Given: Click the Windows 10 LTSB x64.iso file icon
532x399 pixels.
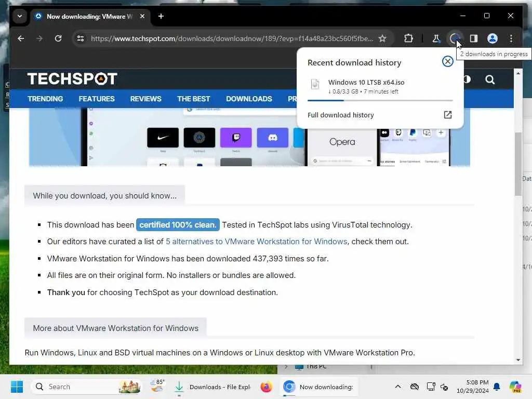Looking at the screenshot, I should [x=315, y=84].
